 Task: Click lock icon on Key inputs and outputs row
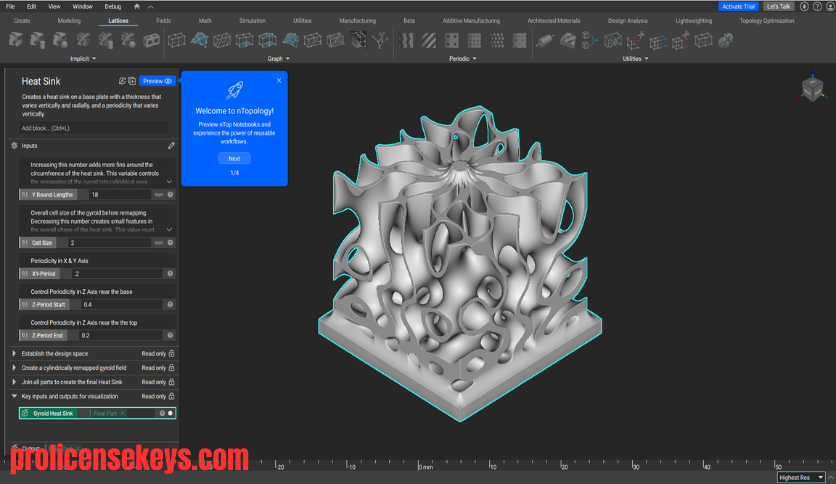tap(171, 396)
